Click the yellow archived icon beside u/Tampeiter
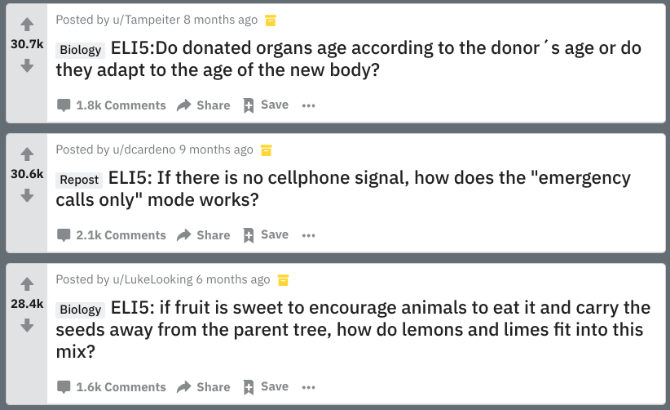Image resolution: width=670 pixels, height=410 pixels. click(x=270, y=20)
